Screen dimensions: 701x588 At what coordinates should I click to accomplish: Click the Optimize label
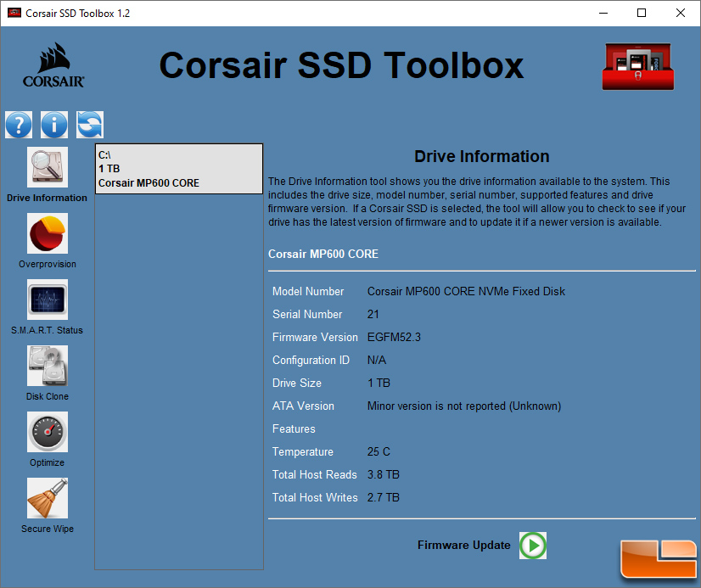point(47,462)
